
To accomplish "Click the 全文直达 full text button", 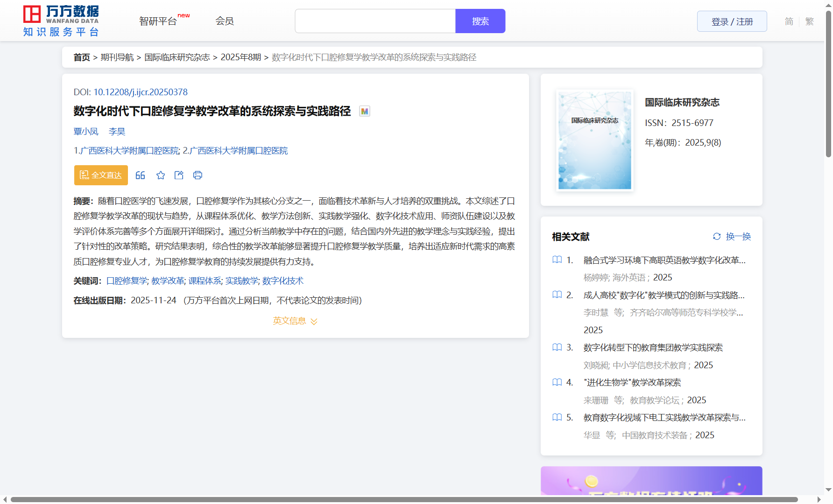I will click(101, 175).
